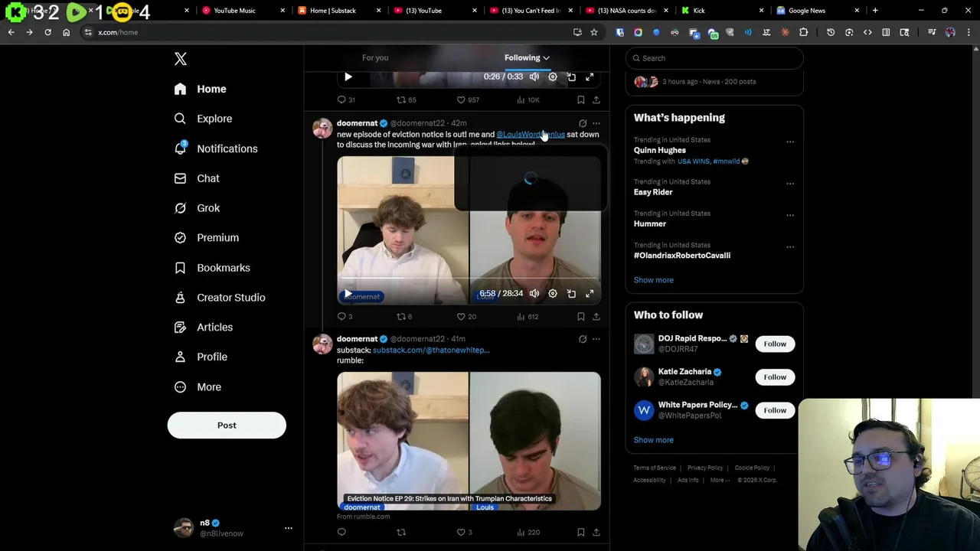Open more options for Hummer trend

(790, 215)
